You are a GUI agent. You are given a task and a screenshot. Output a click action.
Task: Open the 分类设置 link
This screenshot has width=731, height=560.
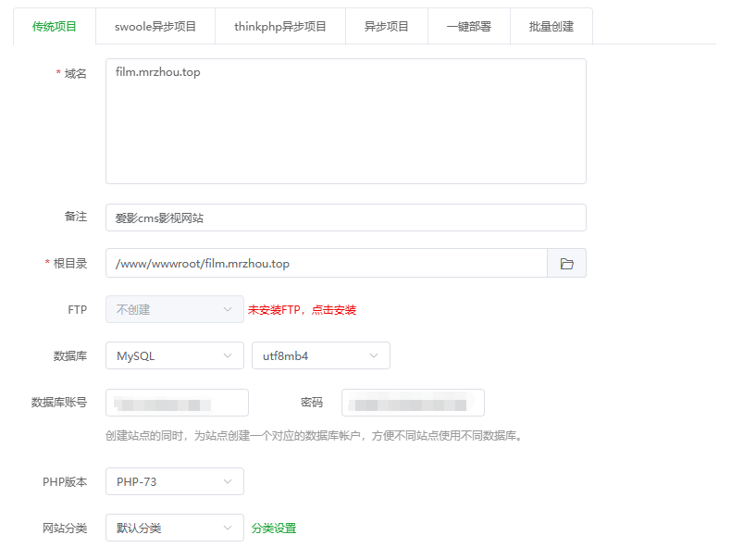[x=274, y=529]
